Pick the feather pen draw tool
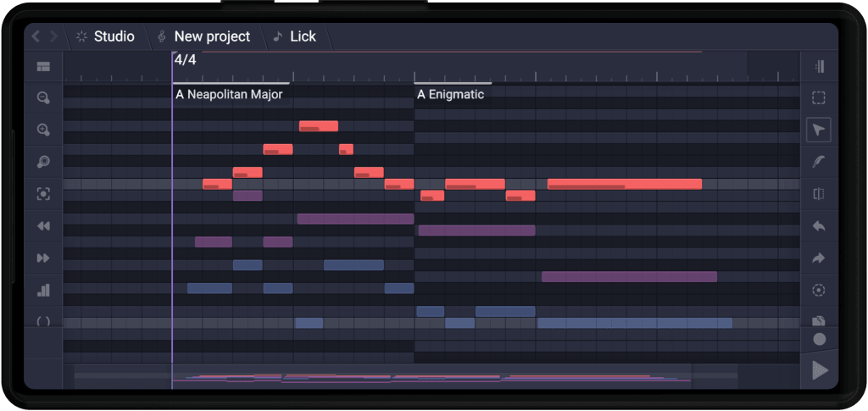868x411 pixels. click(819, 162)
